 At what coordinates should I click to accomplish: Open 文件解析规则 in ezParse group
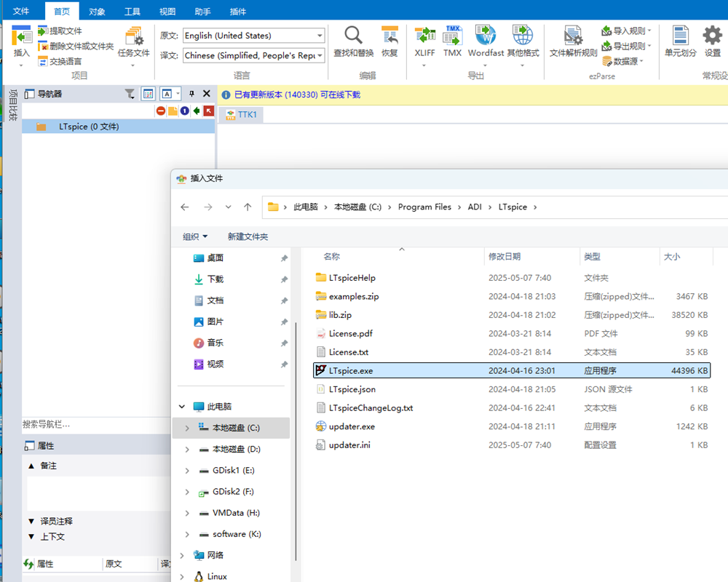point(574,41)
